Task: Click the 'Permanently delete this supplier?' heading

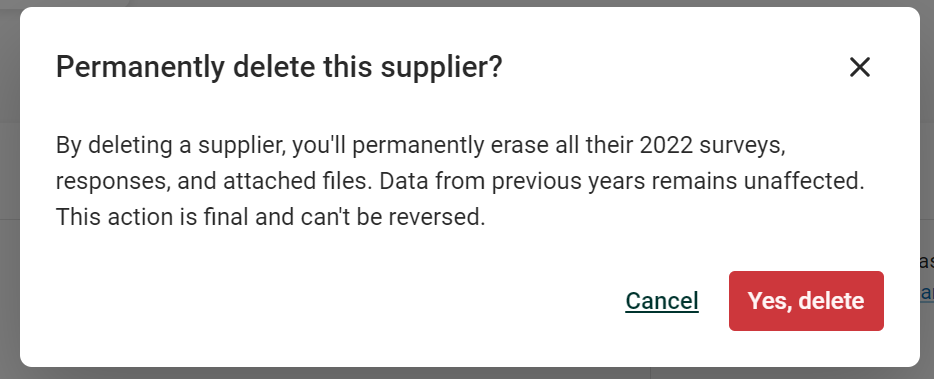Action: pyautogui.click(x=279, y=67)
